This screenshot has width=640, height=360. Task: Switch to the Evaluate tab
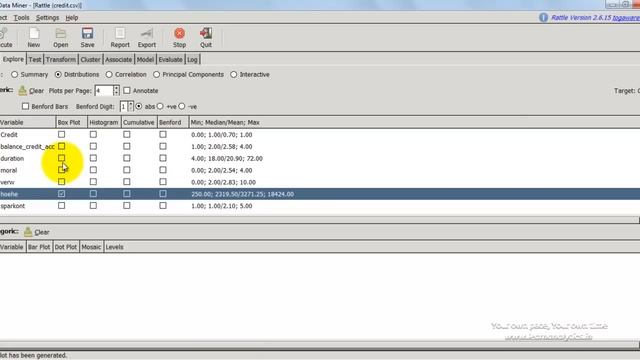pos(171,60)
